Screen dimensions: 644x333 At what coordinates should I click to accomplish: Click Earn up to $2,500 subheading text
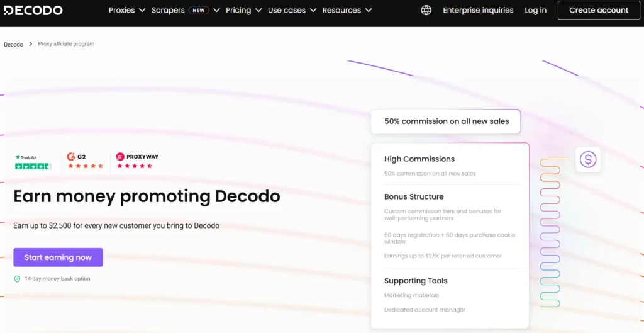pyautogui.click(x=116, y=226)
